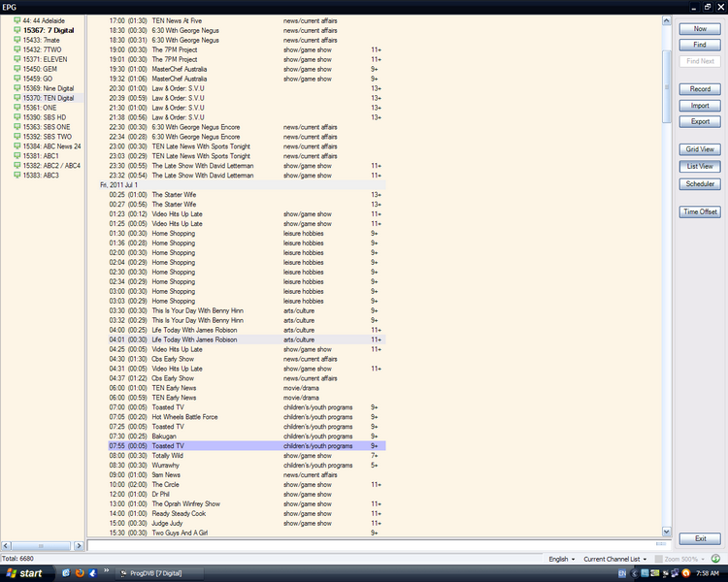Open the Scheduler
Screen dimensions: 728x582
point(700,183)
